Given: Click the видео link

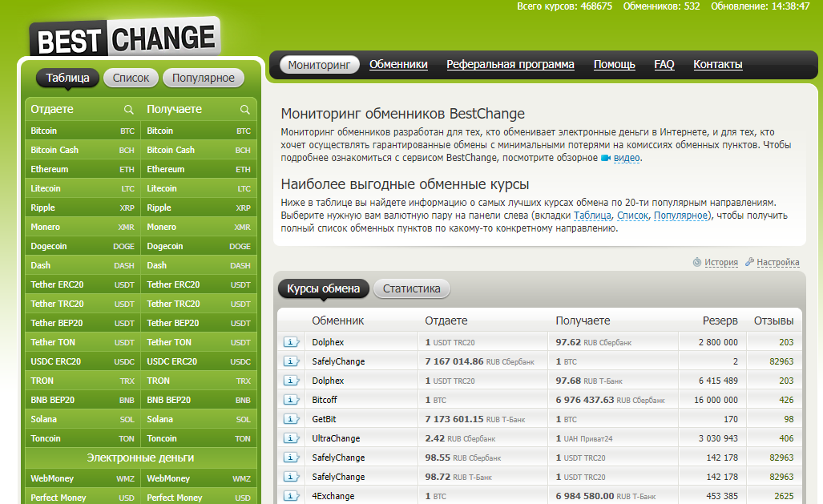Looking at the screenshot, I should pyautogui.click(x=627, y=158).
